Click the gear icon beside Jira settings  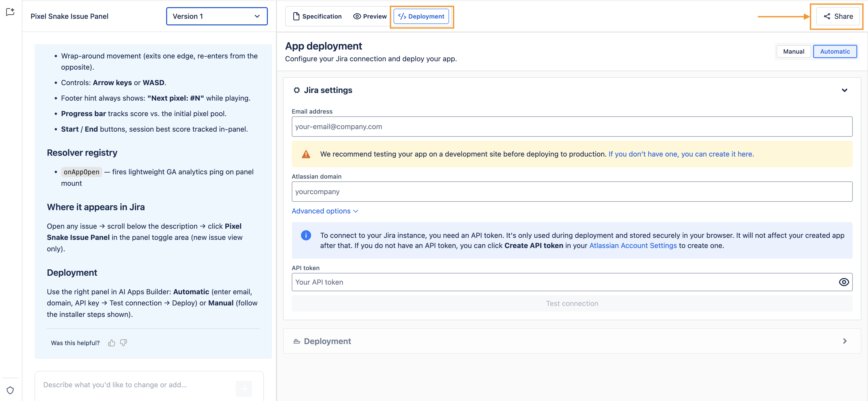297,90
